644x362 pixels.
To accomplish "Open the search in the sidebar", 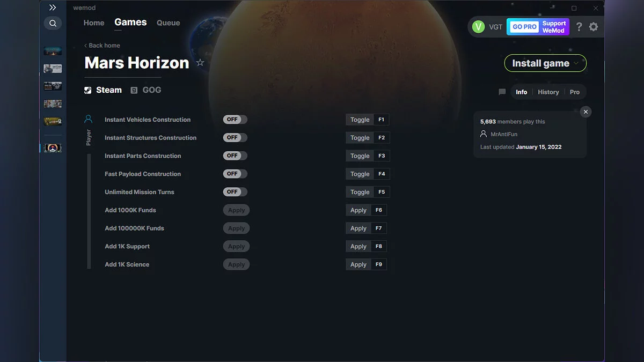I will point(52,23).
